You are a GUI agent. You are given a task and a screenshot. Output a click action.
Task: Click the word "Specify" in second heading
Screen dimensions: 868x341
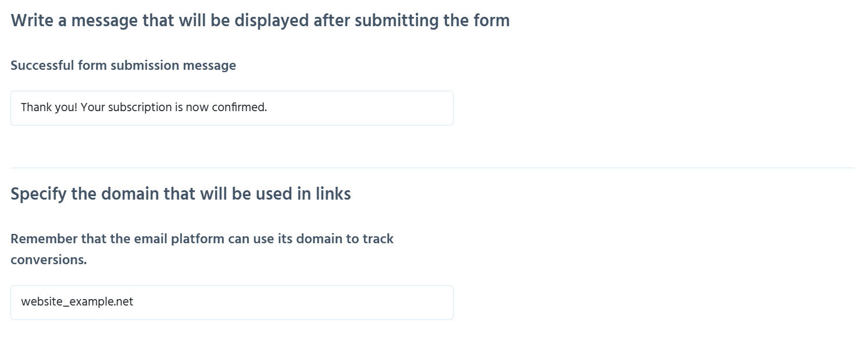pyautogui.click(x=38, y=194)
